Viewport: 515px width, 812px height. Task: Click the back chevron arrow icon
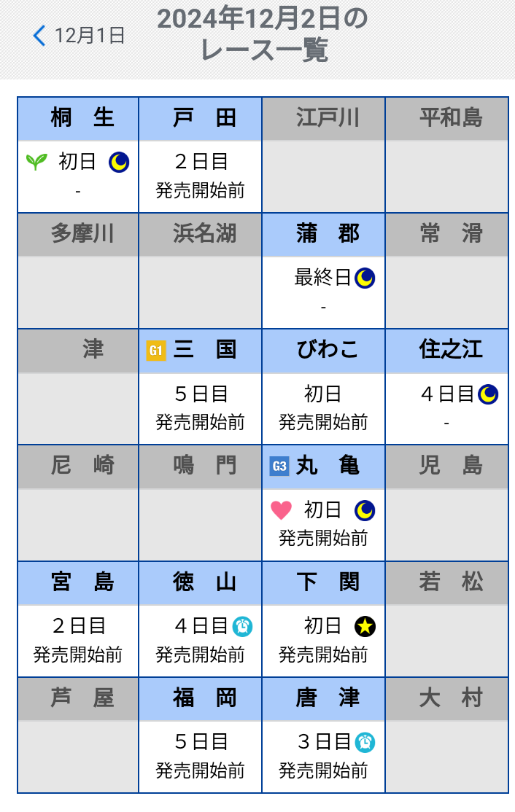(x=39, y=35)
